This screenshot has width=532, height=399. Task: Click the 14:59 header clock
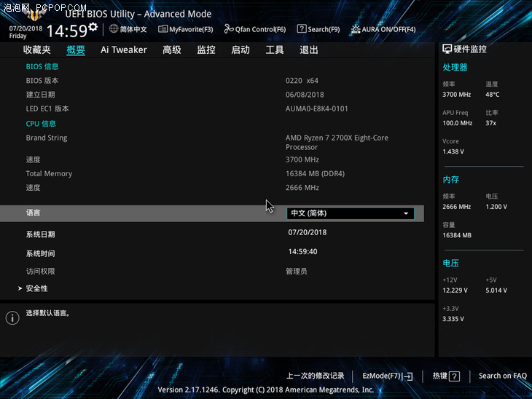point(67,31)
